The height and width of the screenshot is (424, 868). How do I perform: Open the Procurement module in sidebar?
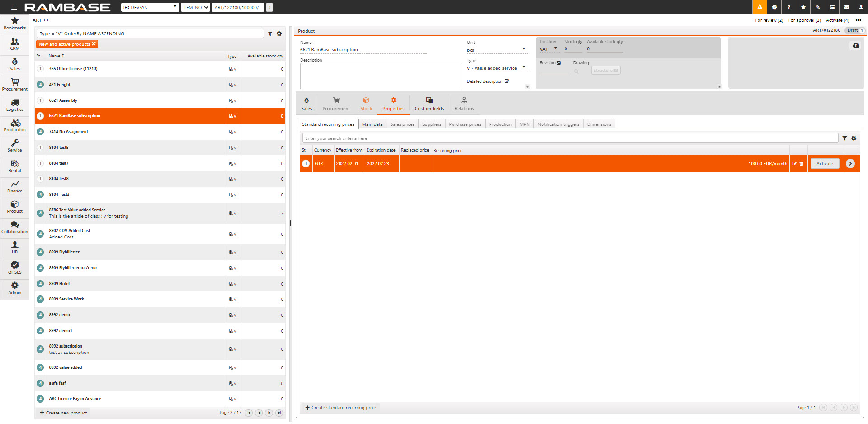coord(14,84)
